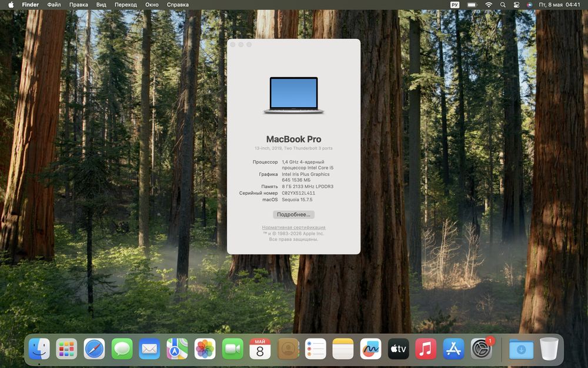The image size is (588, 368).
Task: Click the Sequoia 15.7.5 version text
Action: pyautogui.click(x=297, y=200)
